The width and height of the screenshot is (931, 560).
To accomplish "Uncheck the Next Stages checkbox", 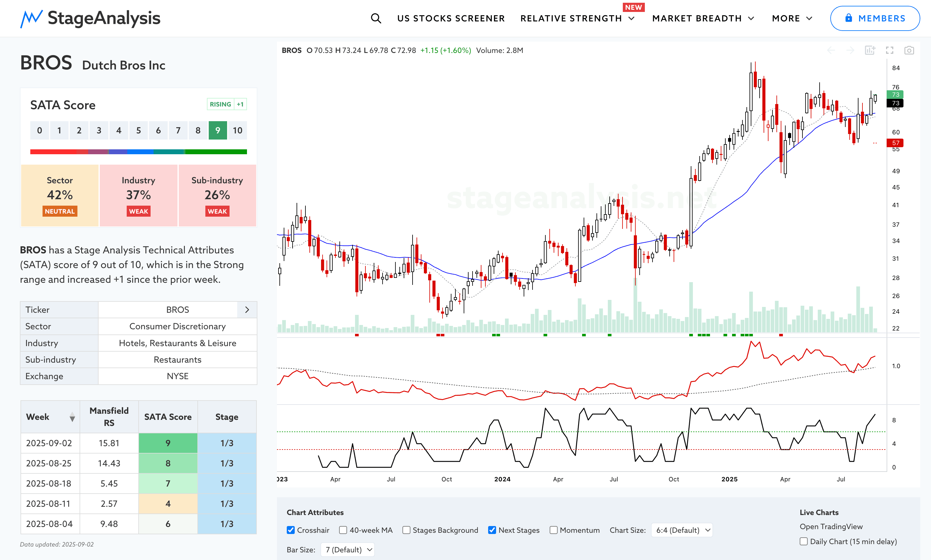I will (492, 530).
